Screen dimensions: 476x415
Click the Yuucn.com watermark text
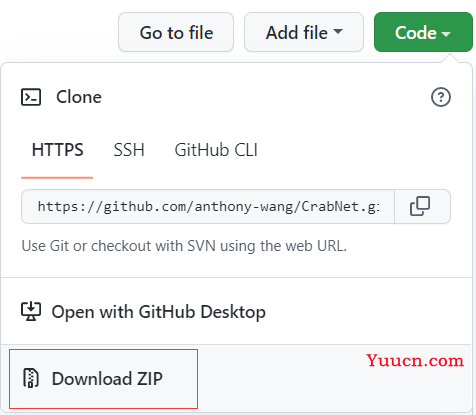click(415, 360)
